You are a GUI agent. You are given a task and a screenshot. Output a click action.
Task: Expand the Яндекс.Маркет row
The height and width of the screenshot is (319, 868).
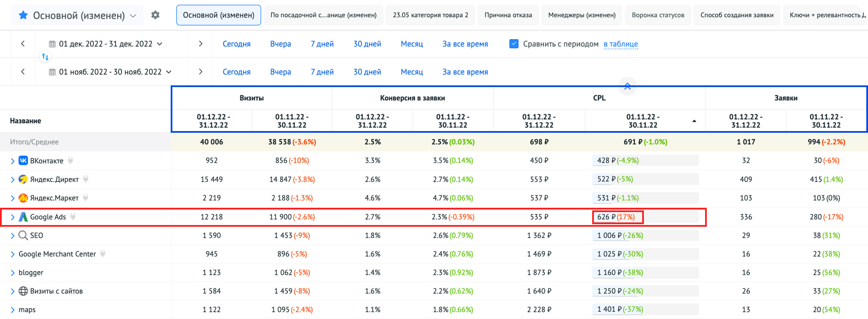click(x=12, y=198)
